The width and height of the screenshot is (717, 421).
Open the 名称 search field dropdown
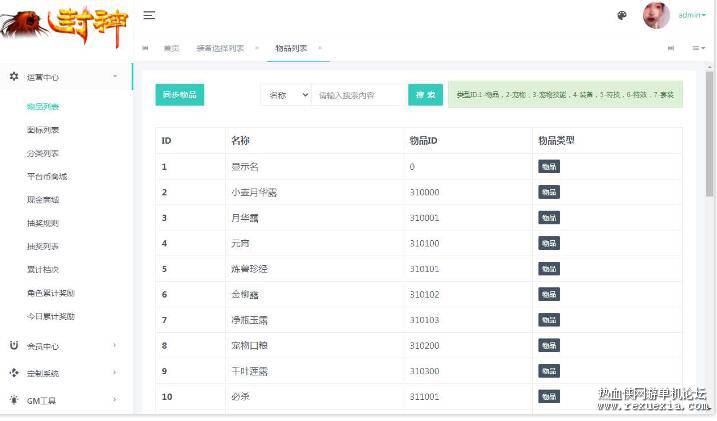tap(286, 95)
